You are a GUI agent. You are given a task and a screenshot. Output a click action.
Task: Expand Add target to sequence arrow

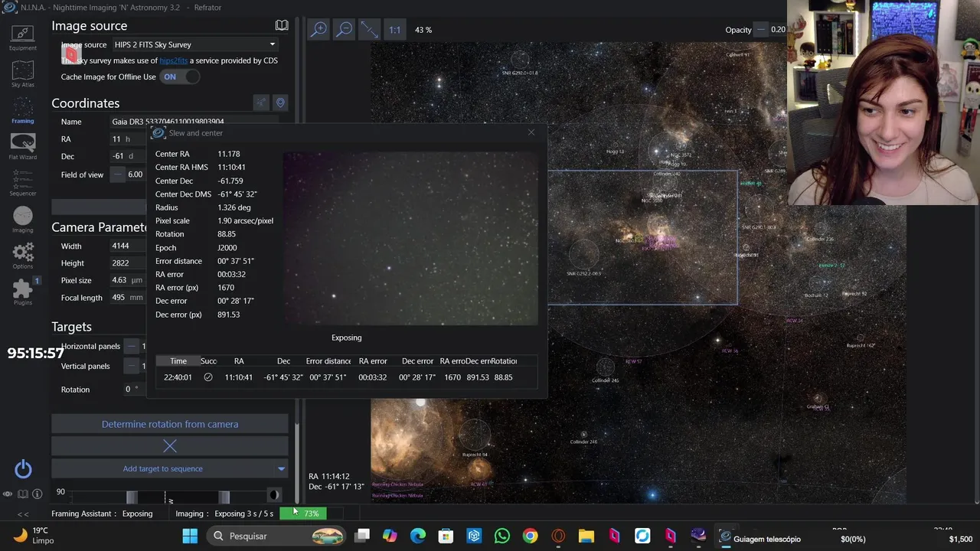pos(281,468)
